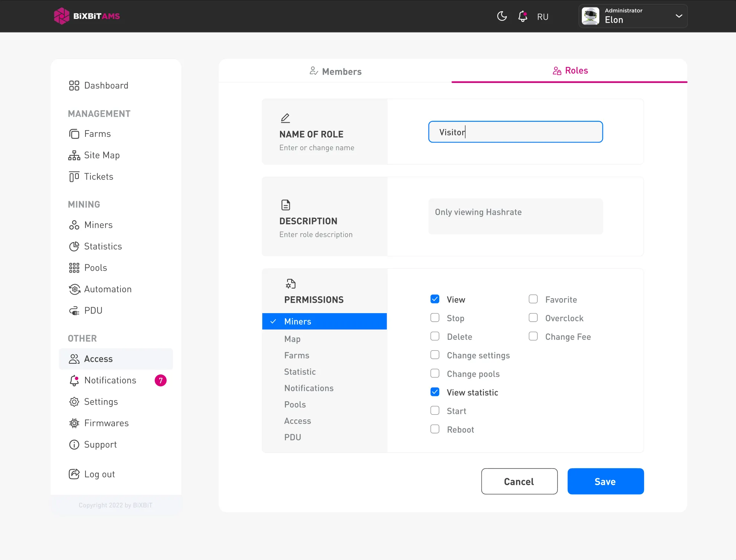The image size is (736, 560).
Task: Click the Access users icon
Action: tap(74, 359)
